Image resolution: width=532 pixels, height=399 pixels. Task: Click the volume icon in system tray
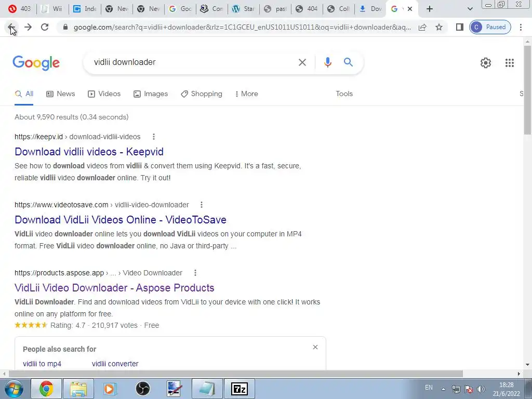pos(481,389)
